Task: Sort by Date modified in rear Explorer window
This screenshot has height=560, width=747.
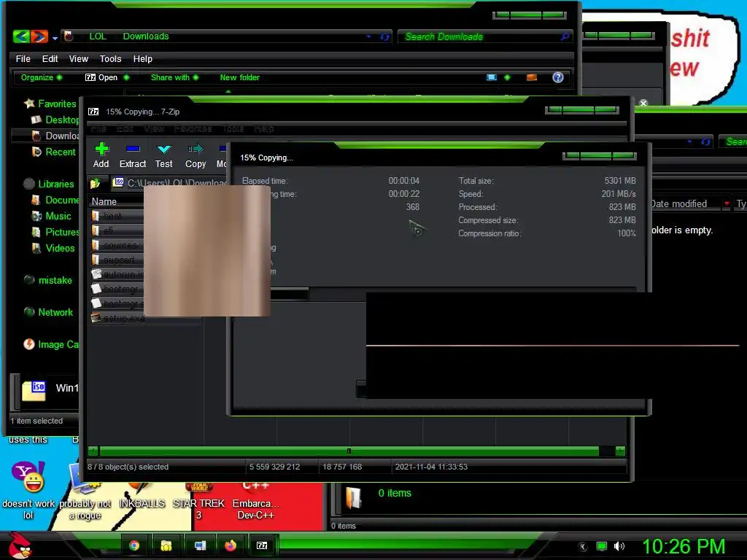Action: [679, 204]
